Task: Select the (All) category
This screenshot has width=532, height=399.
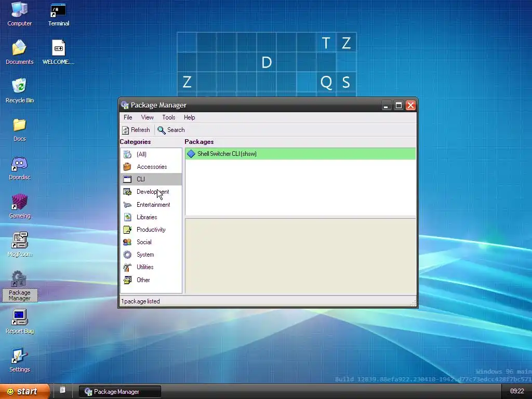Action: pyautogui.click(x=151, y=154)
